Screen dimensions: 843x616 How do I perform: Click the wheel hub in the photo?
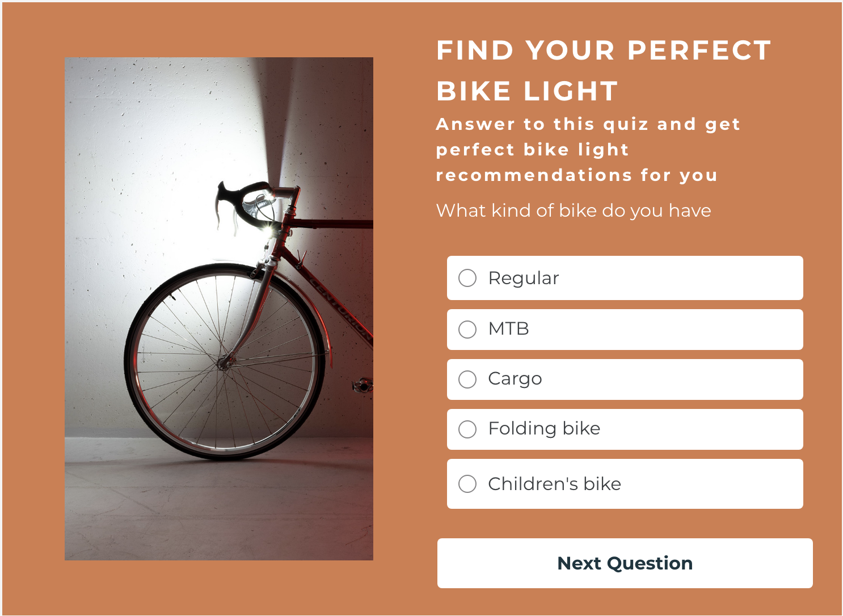(x=226, y=362)
